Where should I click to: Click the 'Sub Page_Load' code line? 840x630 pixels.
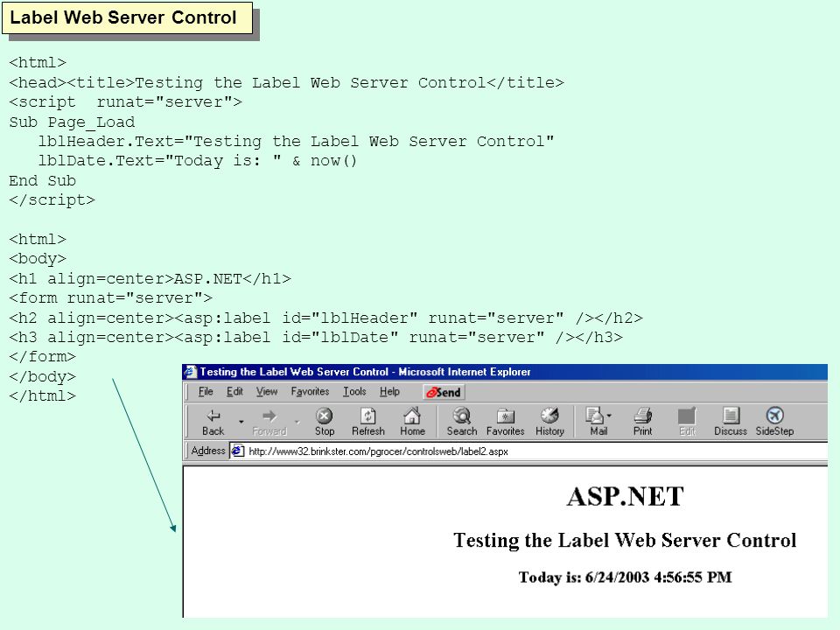coord(72,122)
